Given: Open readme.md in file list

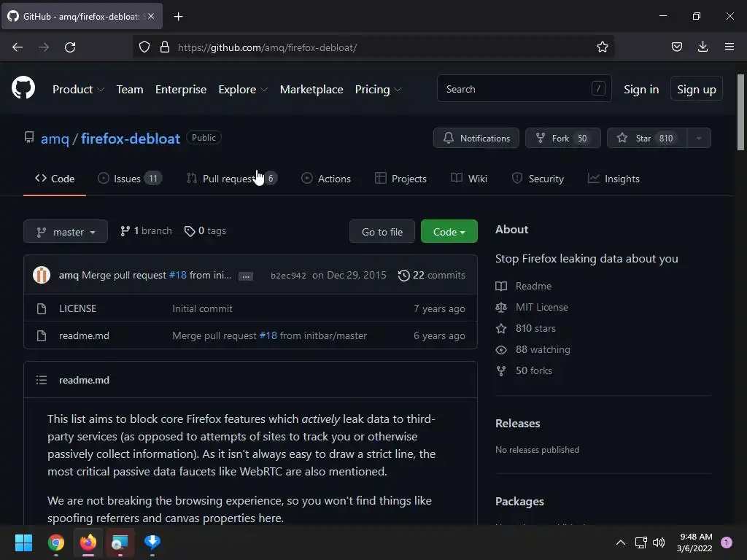Looking at the screenshot, I should pyautogui.click(x=84, y=335).
